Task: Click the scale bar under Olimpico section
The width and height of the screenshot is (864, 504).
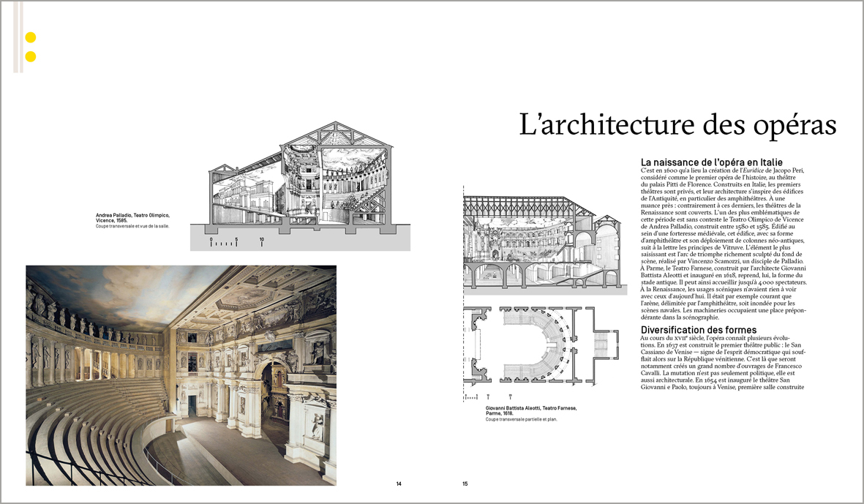Action: [x=237, y=242]
